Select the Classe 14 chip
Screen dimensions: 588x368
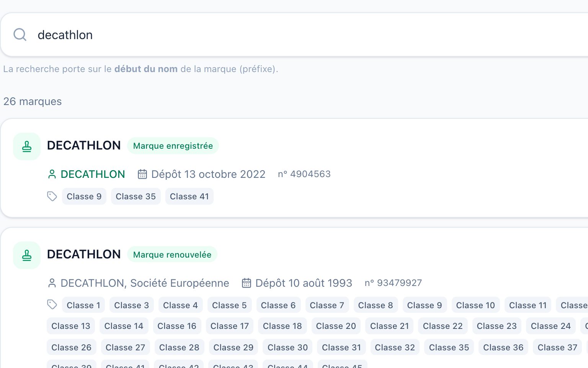pyautogui.click(x=124, y=326)
